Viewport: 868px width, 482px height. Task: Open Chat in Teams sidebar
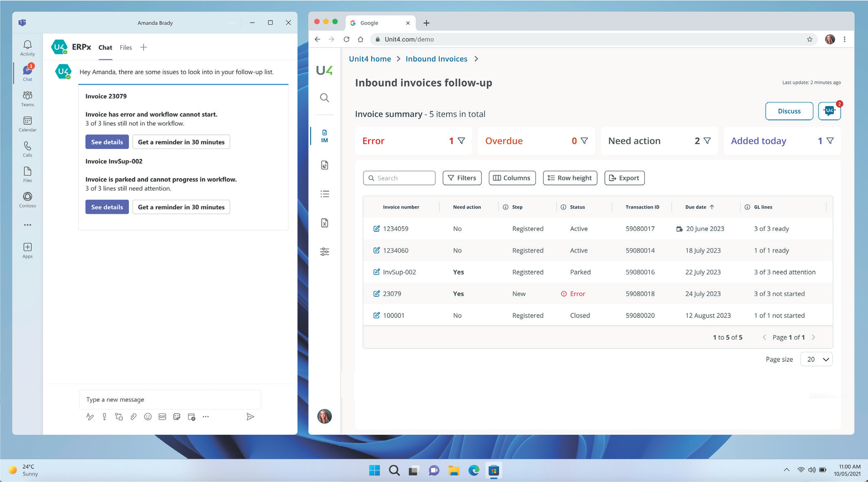coord(27,72)
